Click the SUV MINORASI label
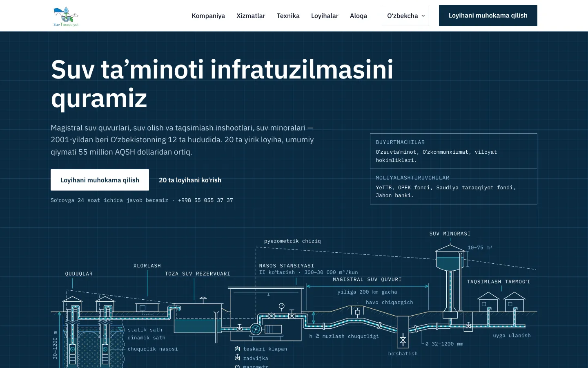The height and width of the screenshot is (368, 588). pos(450,234)
